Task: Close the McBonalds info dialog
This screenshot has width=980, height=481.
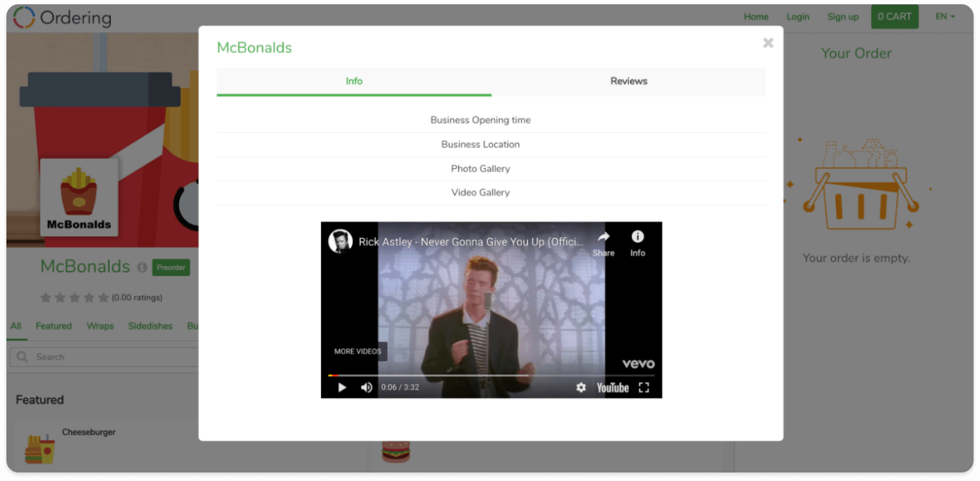Action: click(x=768, y=43)
